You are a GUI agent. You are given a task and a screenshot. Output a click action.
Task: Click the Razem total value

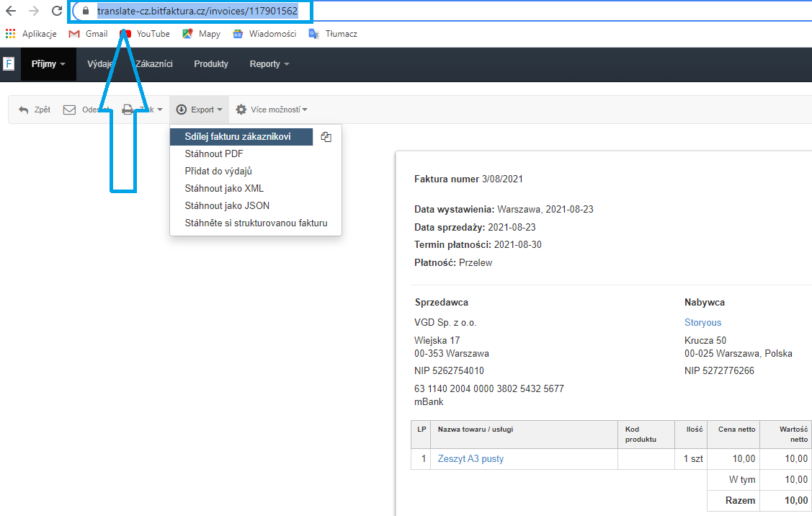[x=796, y=500]
